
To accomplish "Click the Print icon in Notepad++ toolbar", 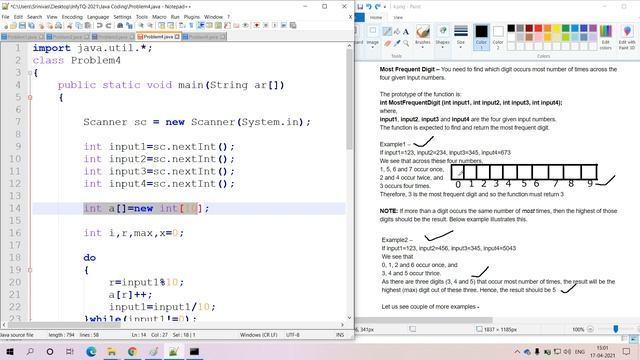I will coord(58,25).
